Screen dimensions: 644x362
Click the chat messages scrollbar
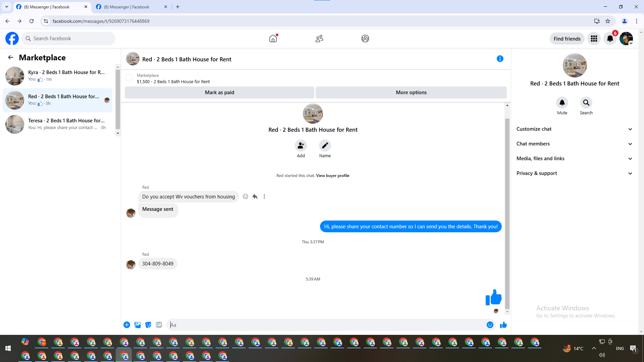click(x=507, y=213)
